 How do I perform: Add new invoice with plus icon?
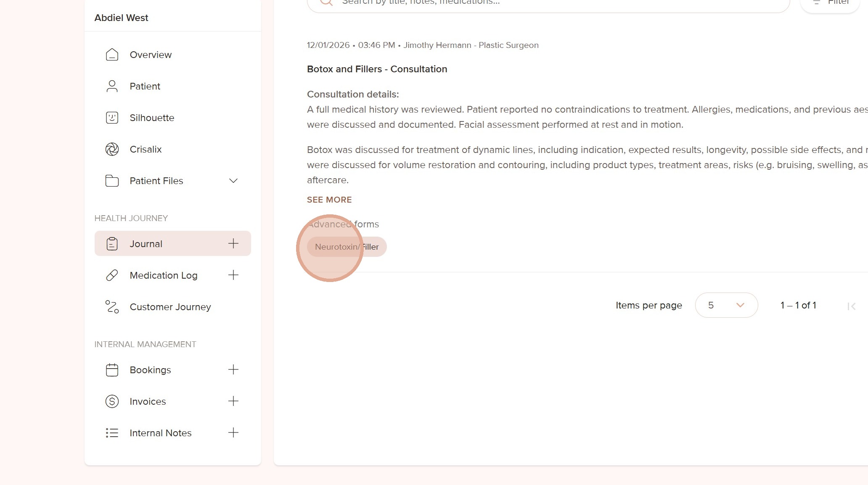point(233,401)
